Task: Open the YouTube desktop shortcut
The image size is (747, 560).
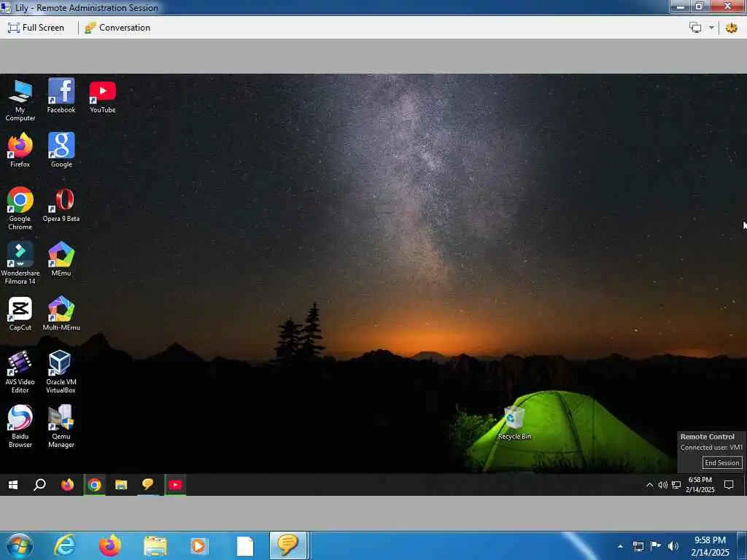Action: point(102,96)
